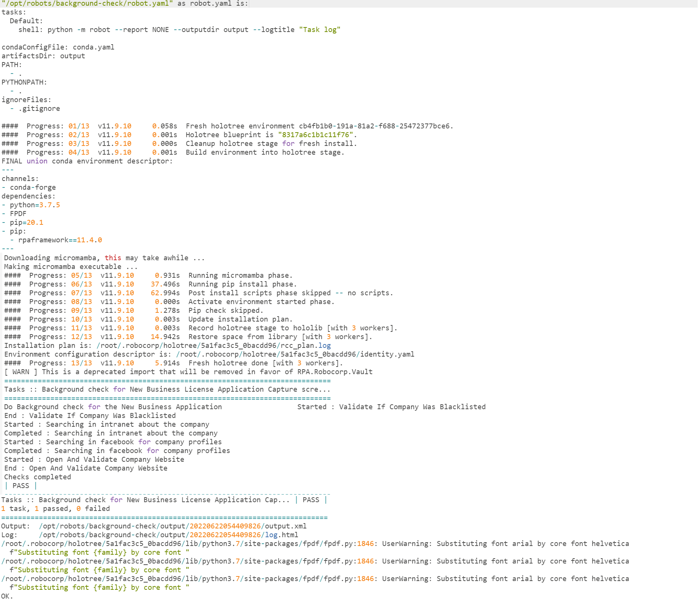700x602 pixels.
Task: Click the Checks completed line
Action: pyautogui.click(x=37, y=477)
